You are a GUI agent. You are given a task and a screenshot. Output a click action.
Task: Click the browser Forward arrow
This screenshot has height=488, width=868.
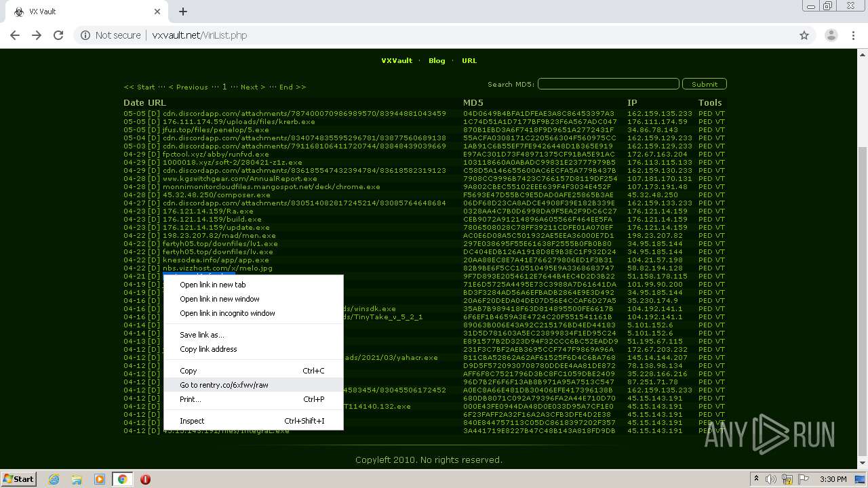[x=37, y=35]
